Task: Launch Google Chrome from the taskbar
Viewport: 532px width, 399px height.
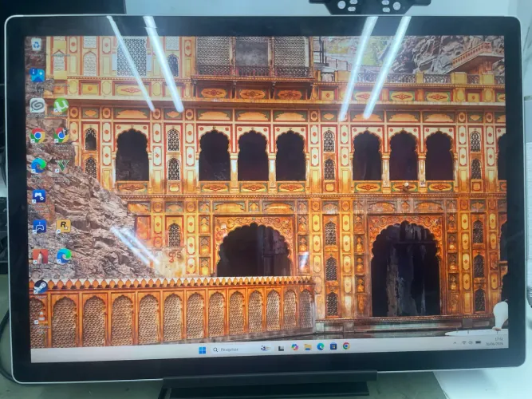Action: (346, 346)
